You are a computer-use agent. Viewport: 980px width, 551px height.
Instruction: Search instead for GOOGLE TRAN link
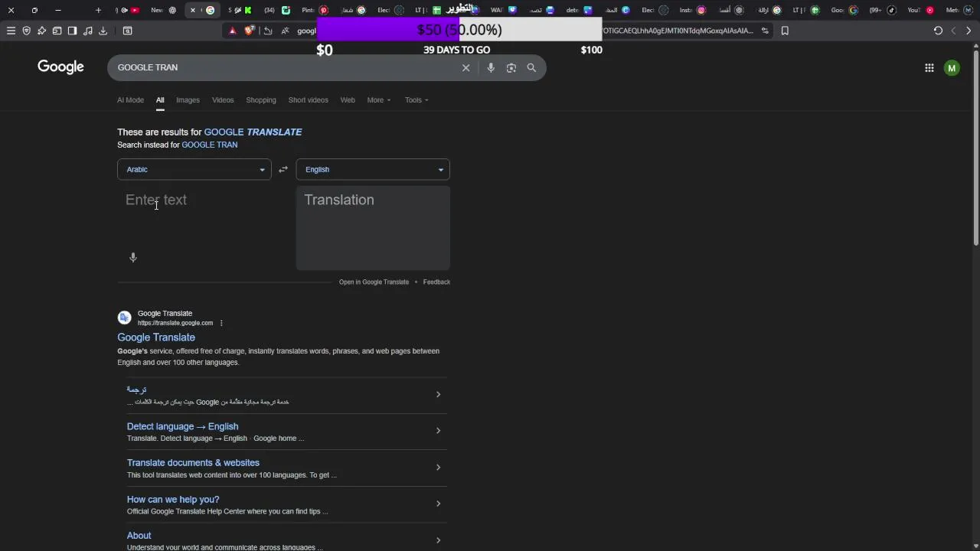click(209, 145)
